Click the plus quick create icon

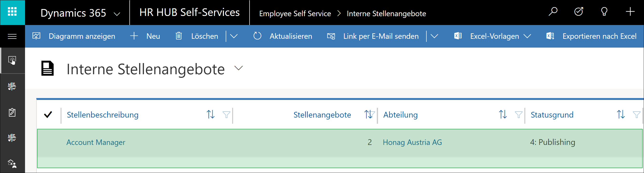click(630, 12)
